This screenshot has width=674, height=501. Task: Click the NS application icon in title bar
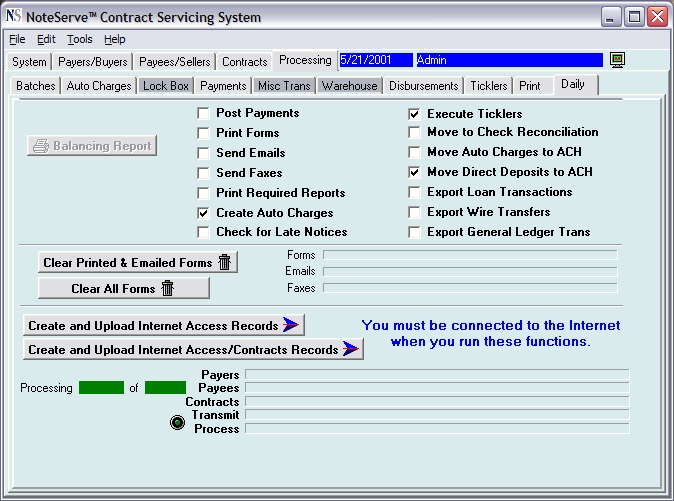[13, 16]
